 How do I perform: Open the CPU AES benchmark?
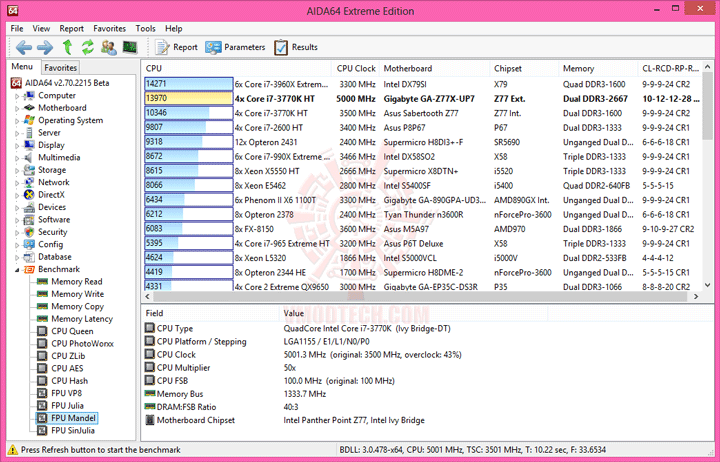tap(61, 368)
